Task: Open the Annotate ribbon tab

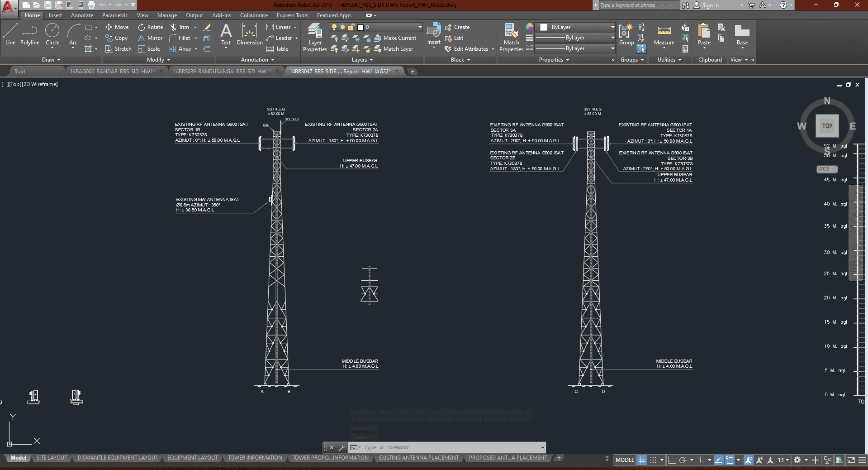Action: click(82, 15)
